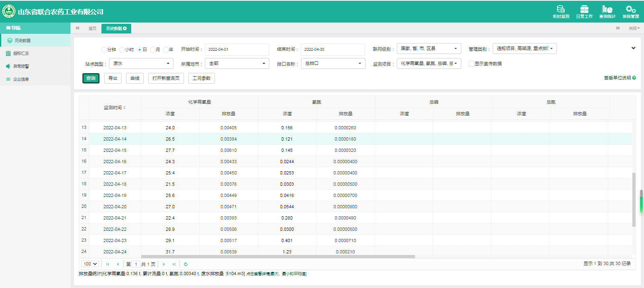Open the 站点类型 dropdown showing 废水
Image resolution: width=644 pixels, height=288 pixels.
pyautogui.click(x=141, y=64)
